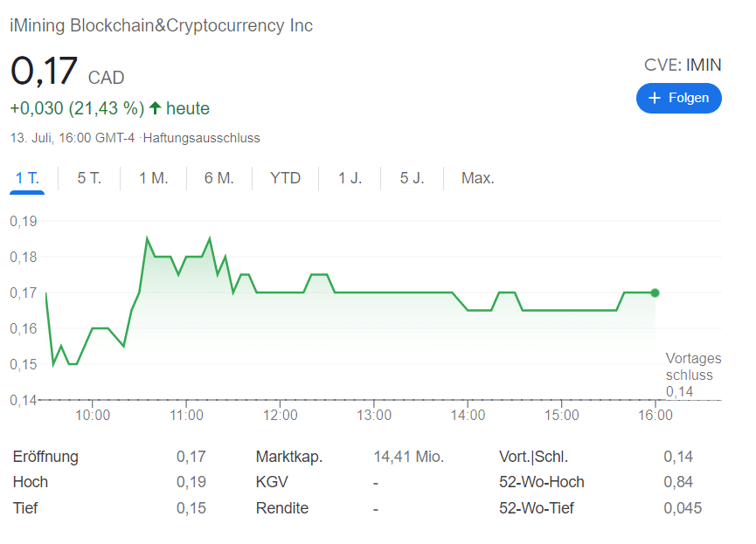Click the 12:00 x-axis time label
This screenshot has width=756, height=544.
coord(281,416)
